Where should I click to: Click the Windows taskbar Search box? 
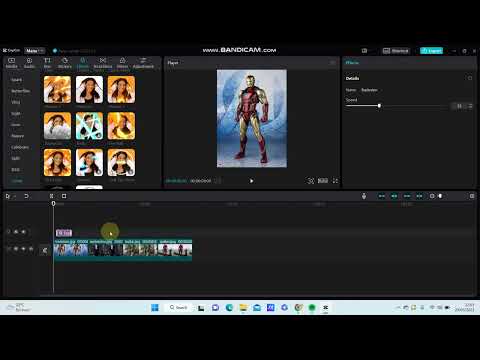click(179, 307)
